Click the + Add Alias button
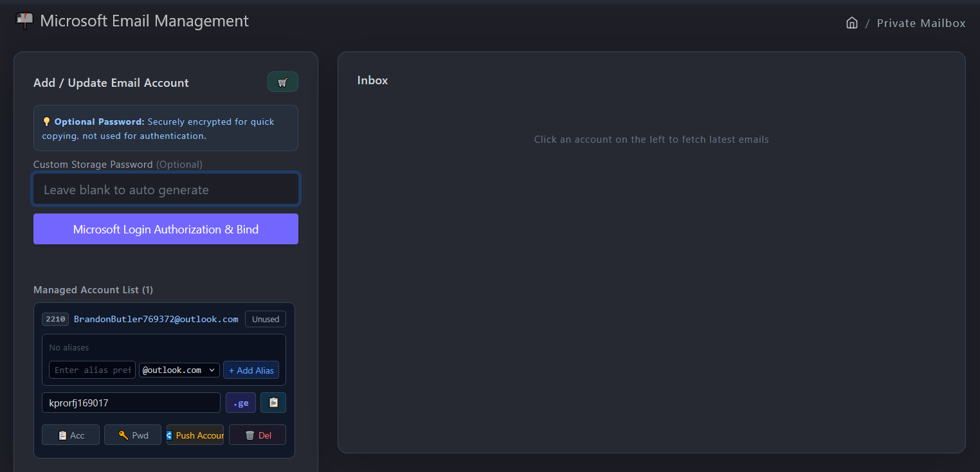980x472 pixels. click(x=251, y=370)
